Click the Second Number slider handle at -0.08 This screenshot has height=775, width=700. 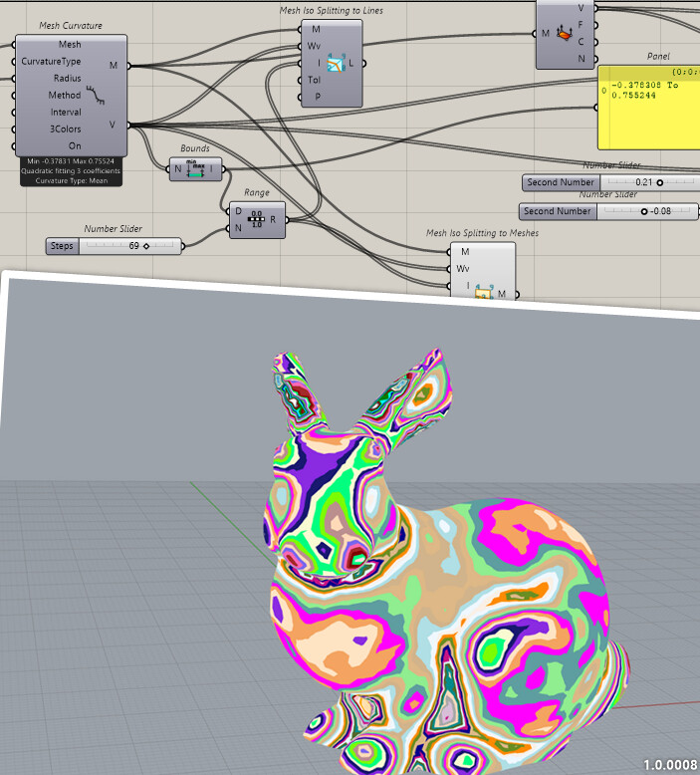643,211
